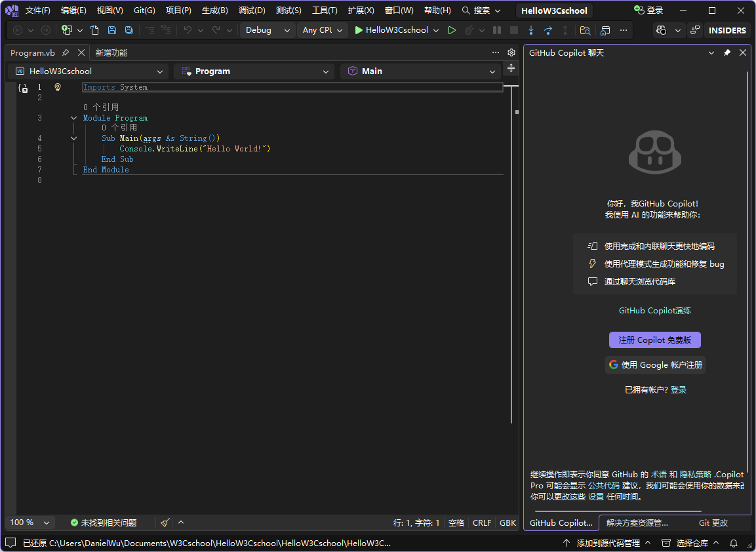Open the notifications bell in status bar
The image size is (756, 552).
pos(734,543)
